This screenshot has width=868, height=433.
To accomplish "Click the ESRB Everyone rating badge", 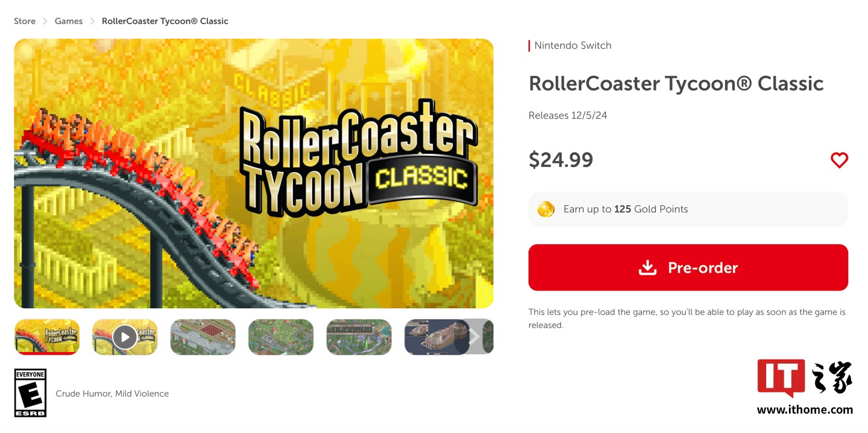I will tap(30, 393).
